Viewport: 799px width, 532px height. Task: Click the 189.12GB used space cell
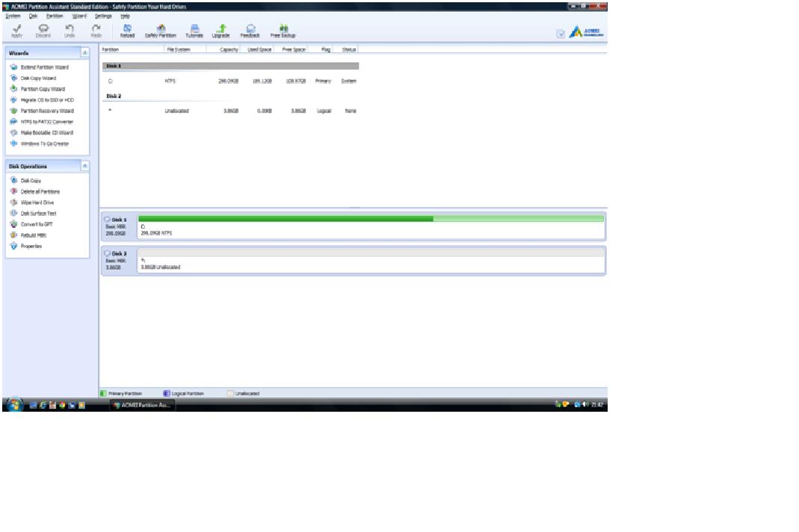(x=262, y=81)
